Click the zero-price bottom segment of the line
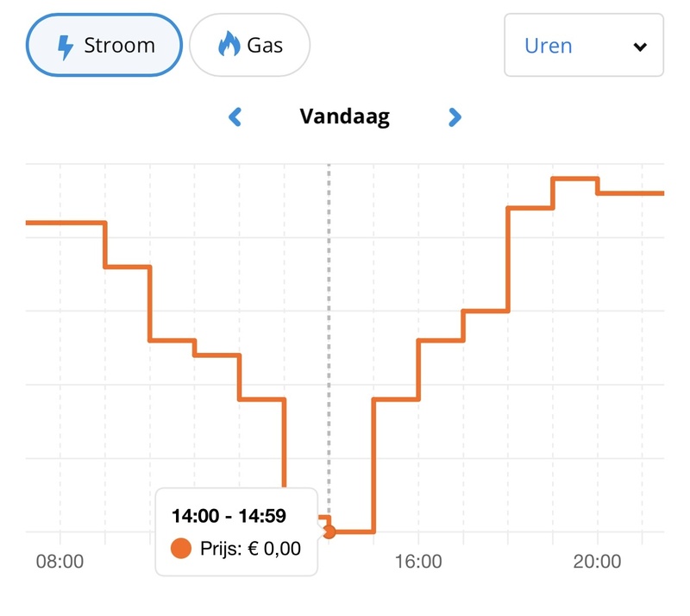 click(352, 531)
